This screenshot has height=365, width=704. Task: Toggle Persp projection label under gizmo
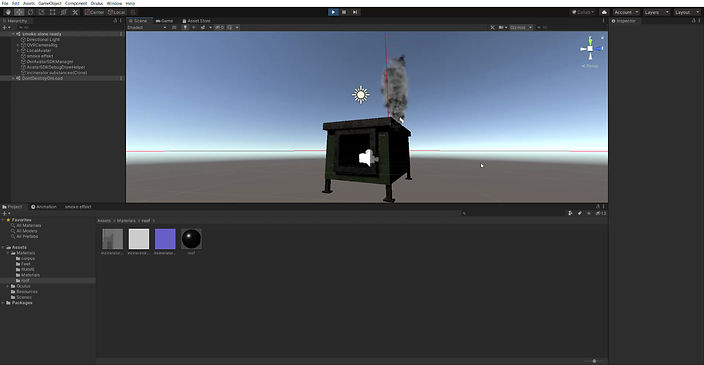(x=590, y=66)
